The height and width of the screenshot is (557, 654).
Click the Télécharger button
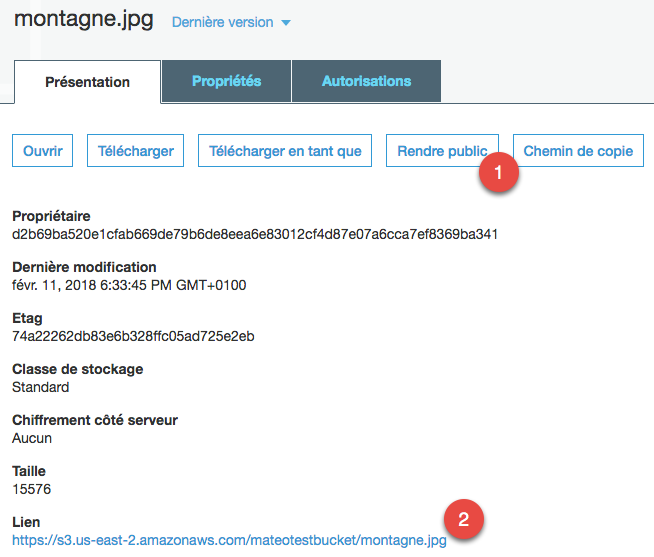136,151
